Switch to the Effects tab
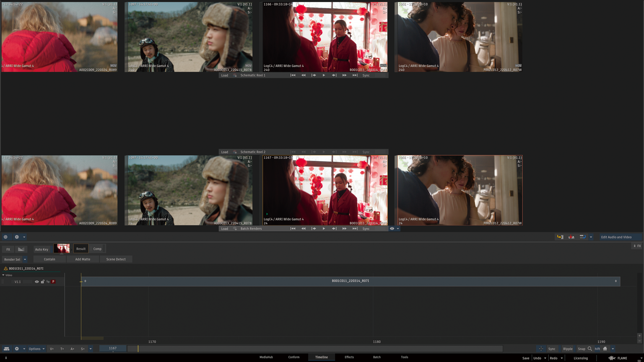The height and width of the screenshot is (362, 644). click(349, 357)
